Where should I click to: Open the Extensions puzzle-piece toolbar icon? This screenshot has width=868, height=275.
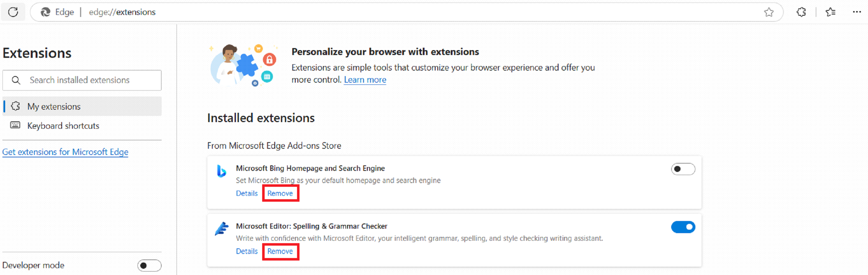click(x=801, y=12)
